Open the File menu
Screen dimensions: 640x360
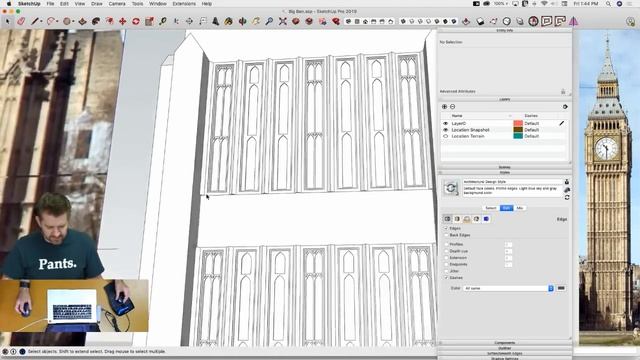[50, 4]
